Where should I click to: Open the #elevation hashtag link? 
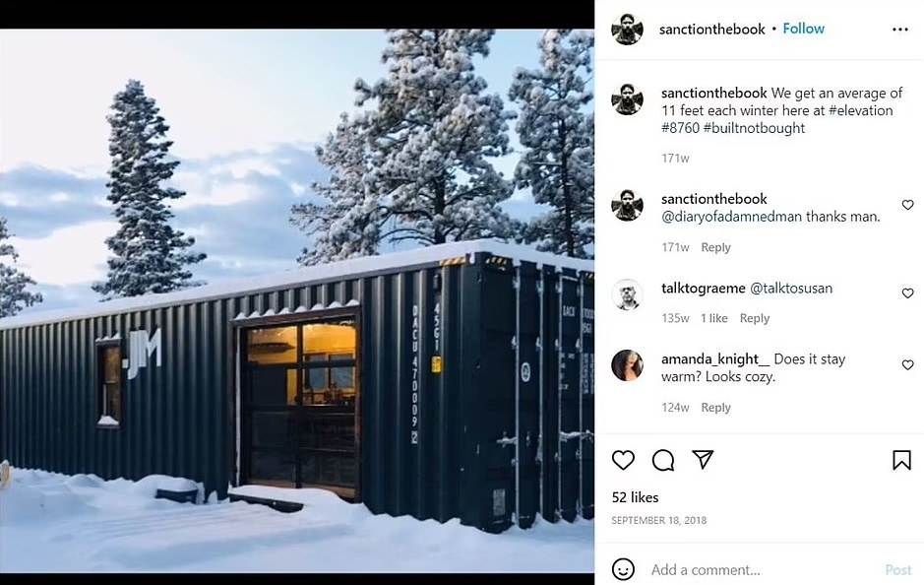click(x=860, y=110)
